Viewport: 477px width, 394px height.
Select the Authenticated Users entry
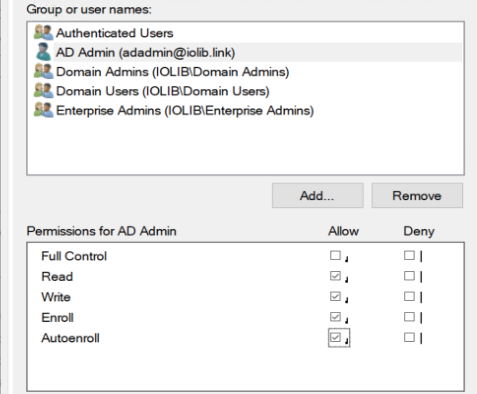pos(115,33)
